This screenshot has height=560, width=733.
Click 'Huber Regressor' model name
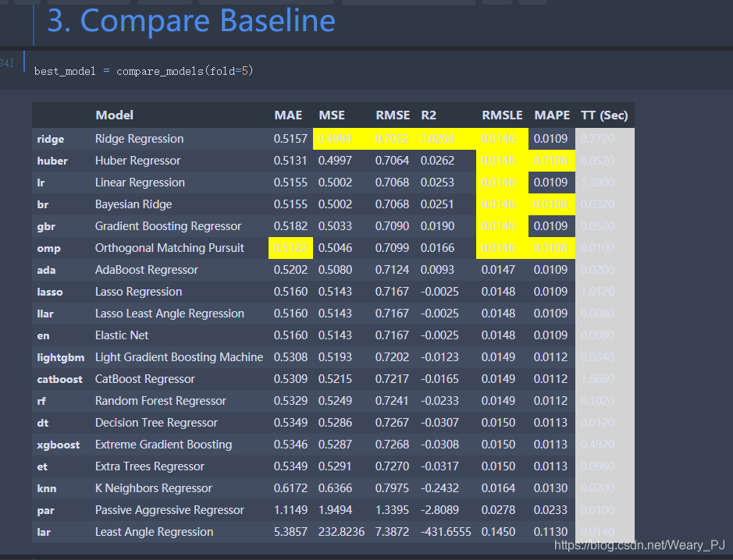click(x=138, y=161)
